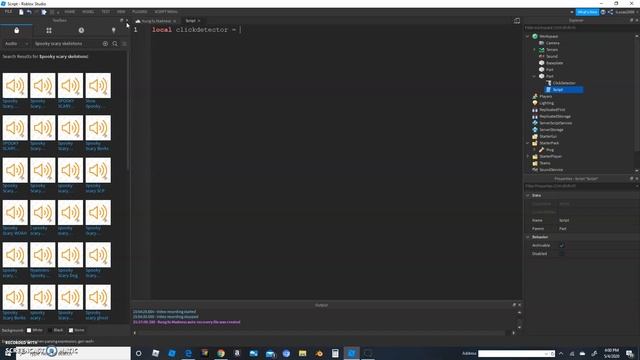Select the ClickDetector under Part
640x360 pixels.
[x=564, y=83]
